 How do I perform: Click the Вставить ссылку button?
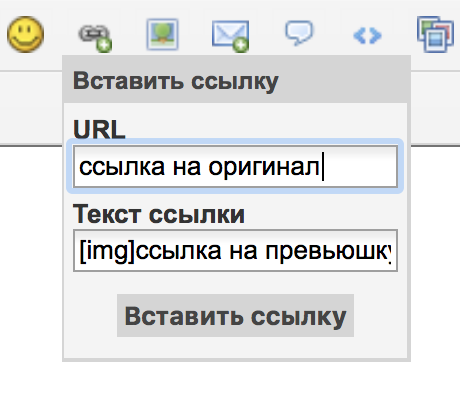click(x=235, y=315)
